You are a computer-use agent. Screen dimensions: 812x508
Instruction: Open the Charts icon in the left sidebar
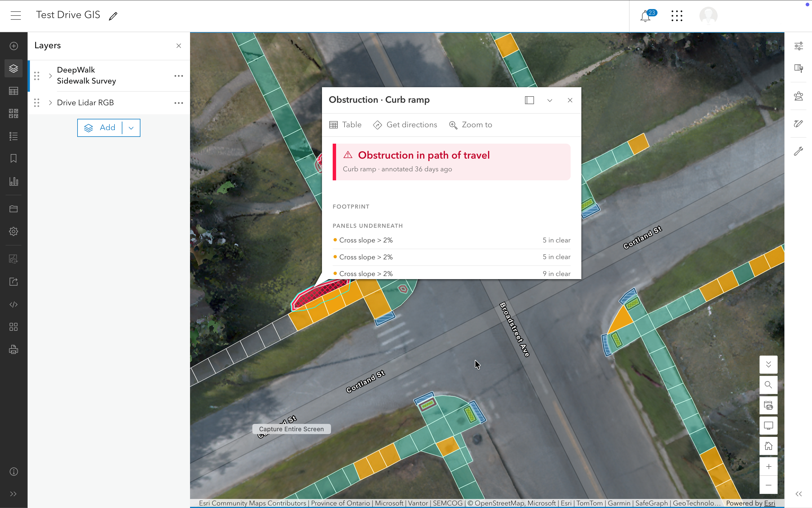coord(14,181)
